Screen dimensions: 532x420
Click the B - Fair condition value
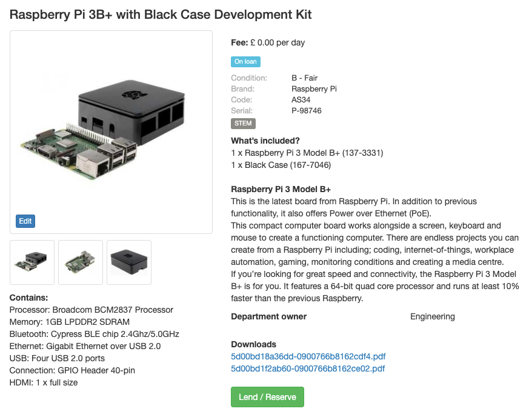point(304,78)
